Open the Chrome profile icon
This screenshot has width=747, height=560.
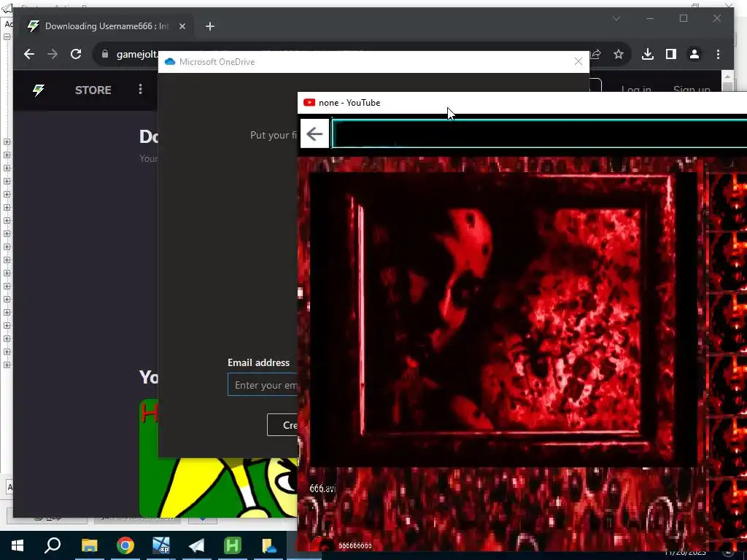[x=694, y=54]
